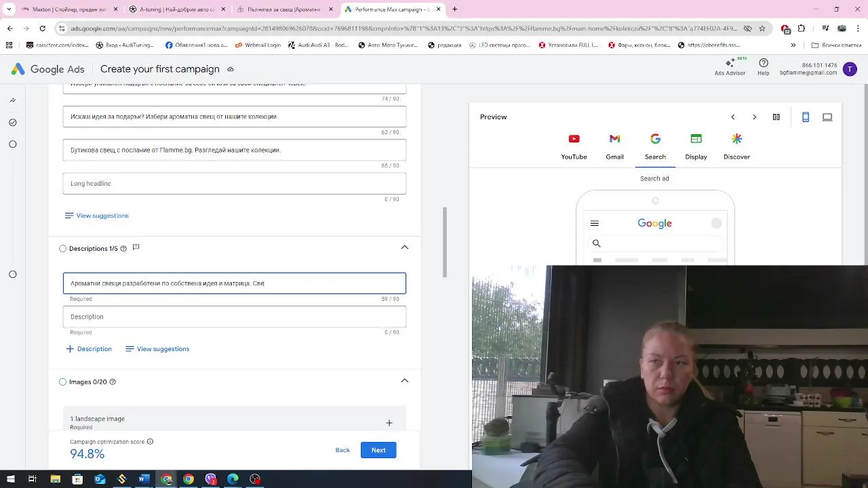Click the empty Description input field

coord(235,317)
